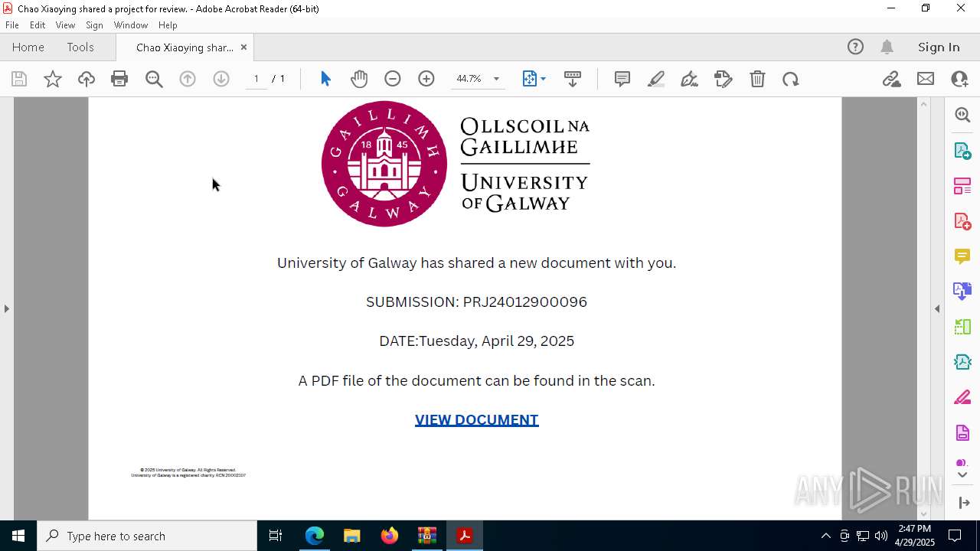
Task: Show hidden system tray icons
Action: [825, 536]
